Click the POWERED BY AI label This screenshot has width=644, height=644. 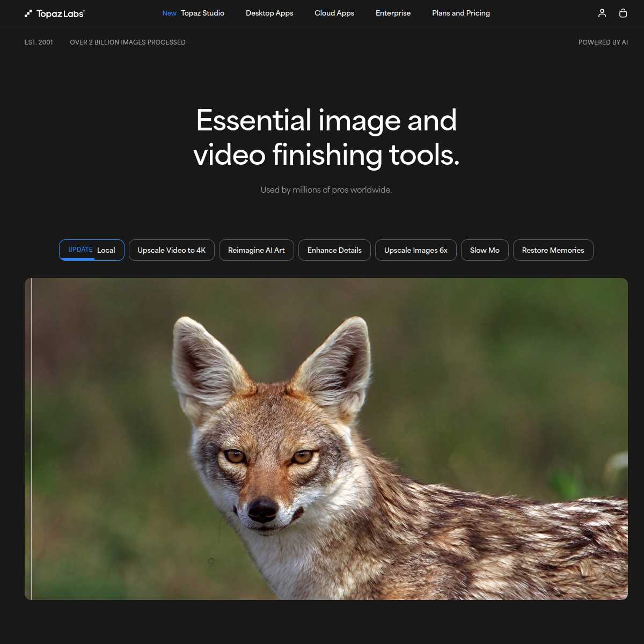tap(603, 42)
